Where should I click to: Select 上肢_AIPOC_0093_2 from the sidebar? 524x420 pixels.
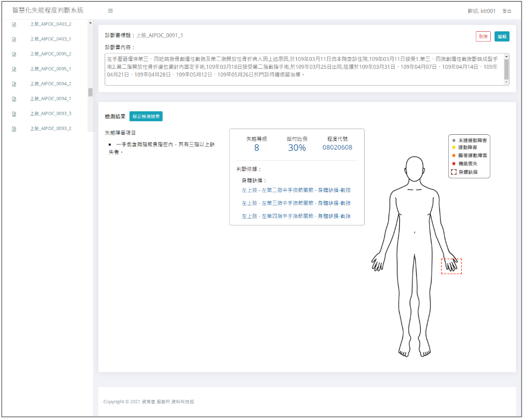[x=50, y=129]
